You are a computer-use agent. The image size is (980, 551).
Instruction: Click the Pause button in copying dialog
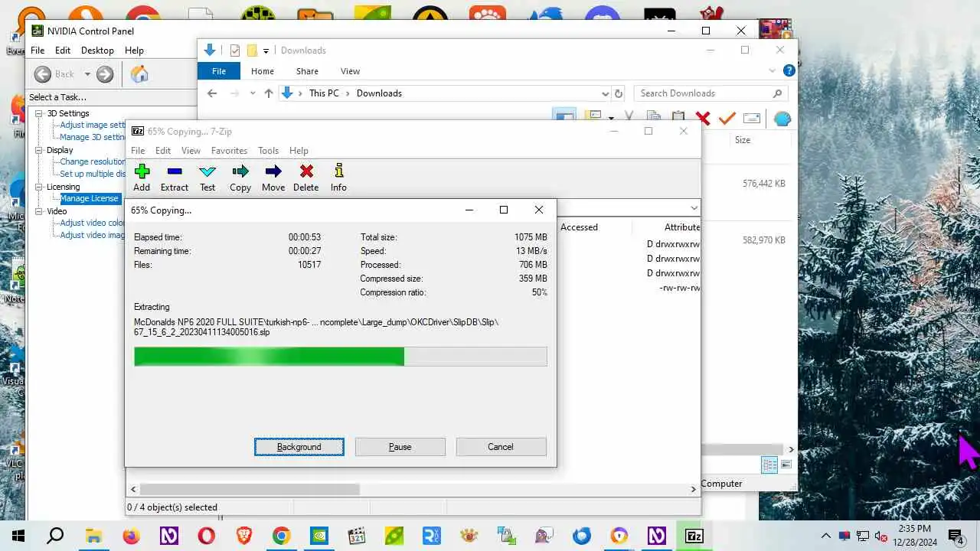(x=400, y=447)
